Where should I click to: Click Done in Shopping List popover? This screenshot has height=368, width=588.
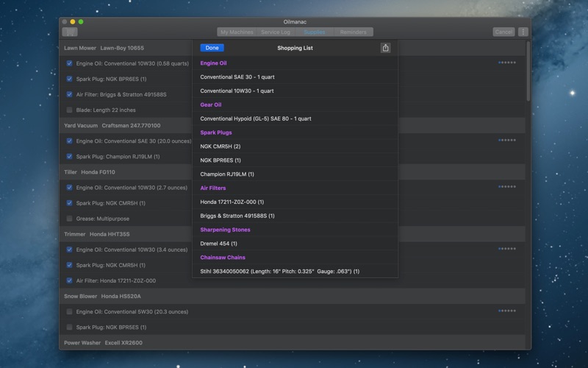pyautogui.click(x=212, y=48)
